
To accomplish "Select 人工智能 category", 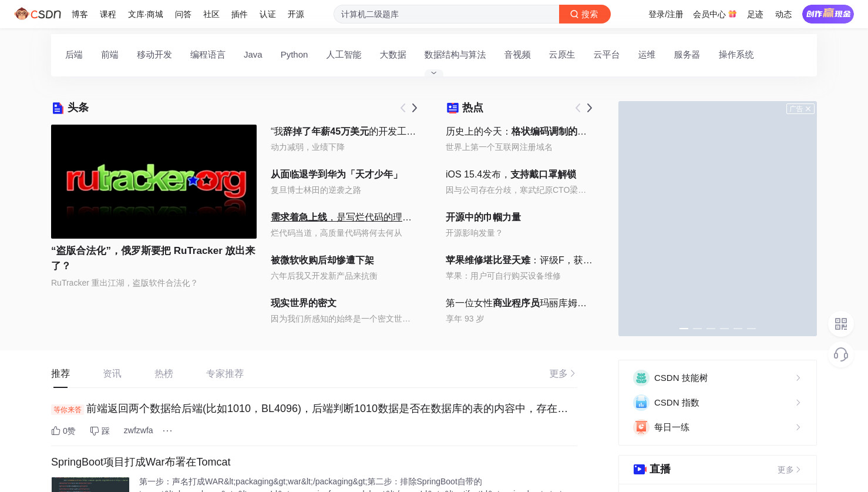I will [344, 55].
